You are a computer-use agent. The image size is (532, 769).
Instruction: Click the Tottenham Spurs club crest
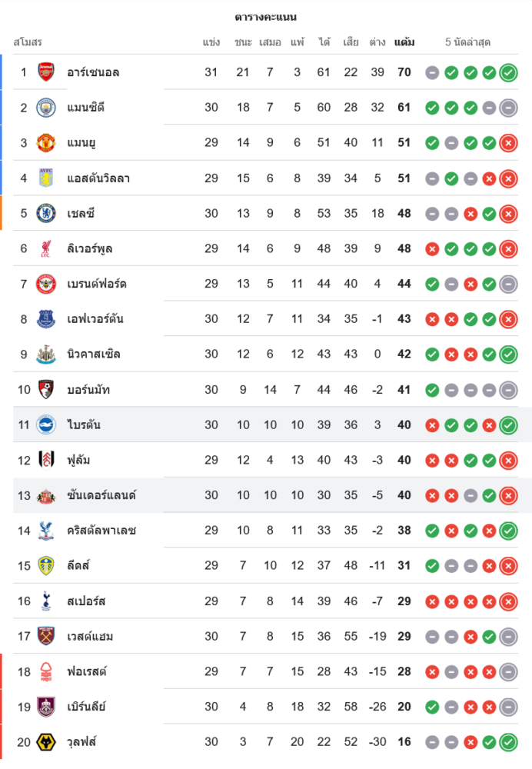tap(47, 601)
